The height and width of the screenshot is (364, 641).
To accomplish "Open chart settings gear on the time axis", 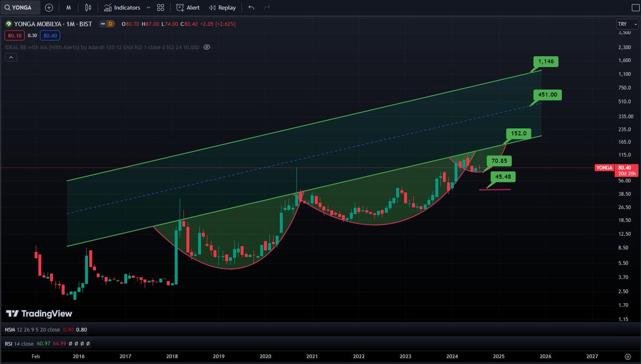I will point(628,355).
